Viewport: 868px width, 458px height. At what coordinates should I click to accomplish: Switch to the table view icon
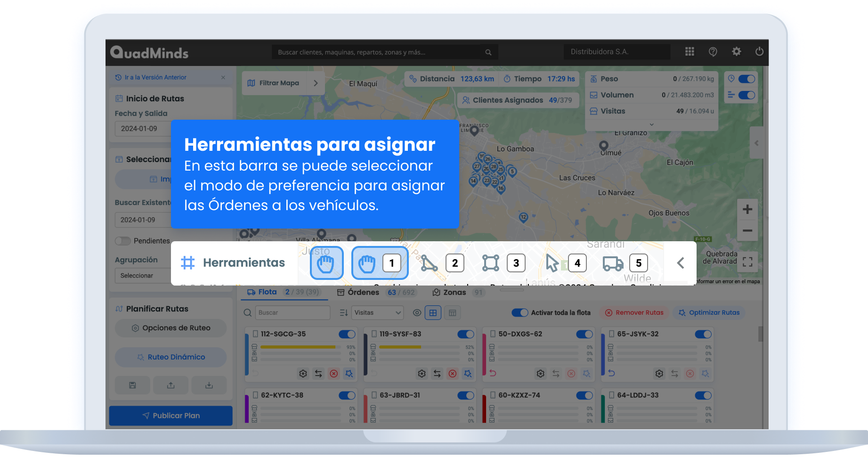(453, 312)
